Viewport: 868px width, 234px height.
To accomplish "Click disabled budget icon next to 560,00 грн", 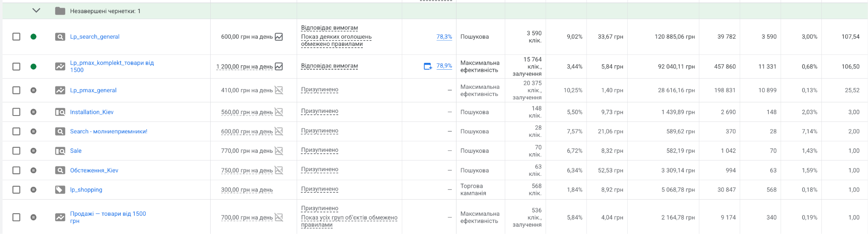I will [279, 112].
